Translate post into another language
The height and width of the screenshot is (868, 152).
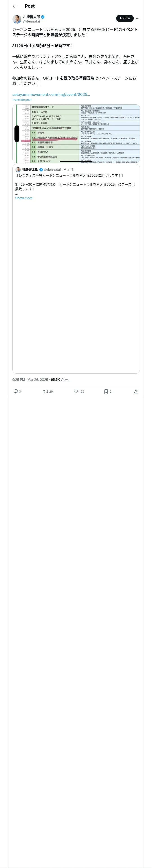tap(22, 100)
